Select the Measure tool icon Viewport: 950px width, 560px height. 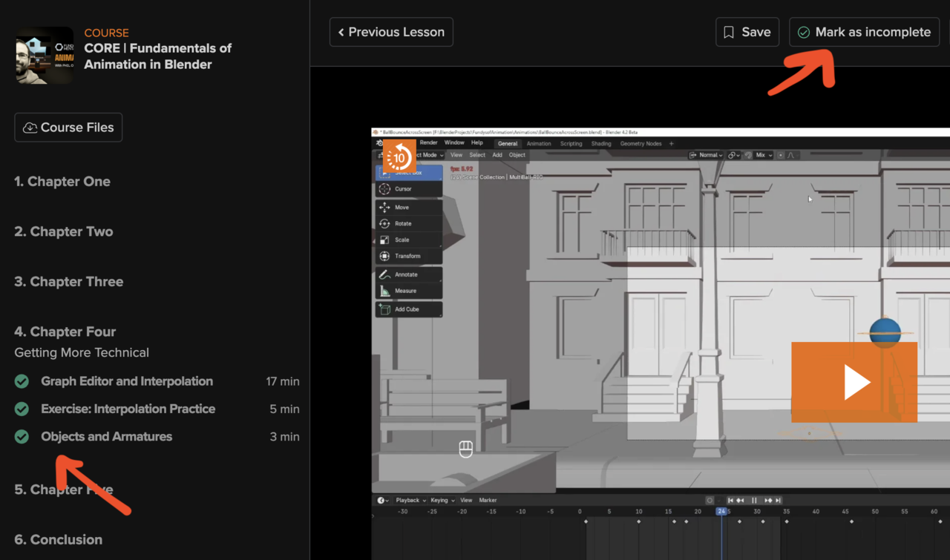(x=384, y=291)
